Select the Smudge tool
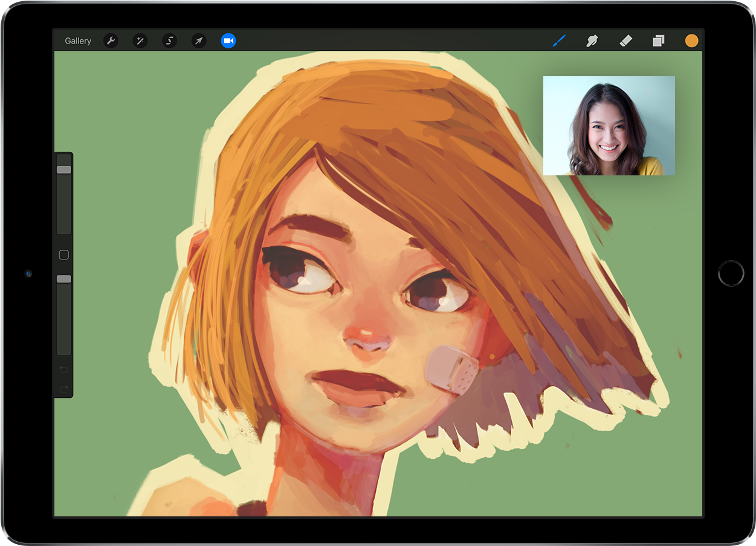 [592, 41]
